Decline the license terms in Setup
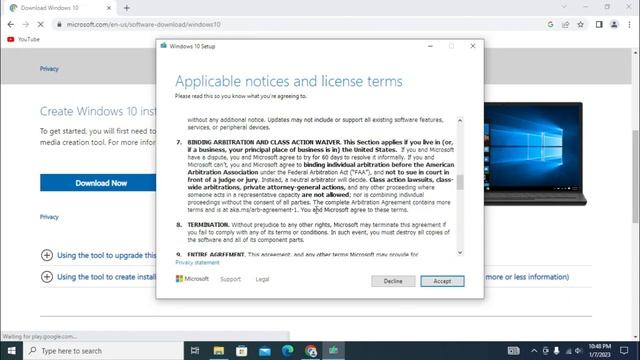640x360 pixels. (393, 281)
